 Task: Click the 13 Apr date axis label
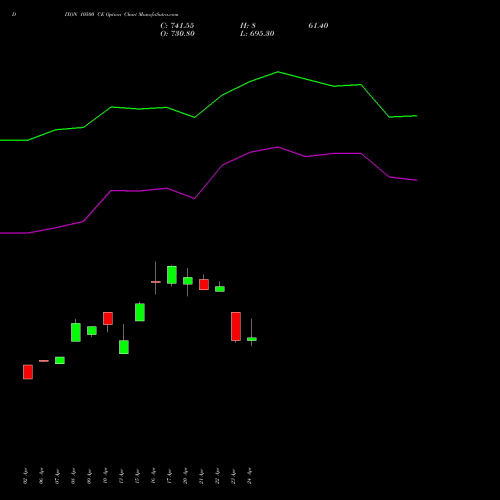pyautogui.click(x=121, y=476)
